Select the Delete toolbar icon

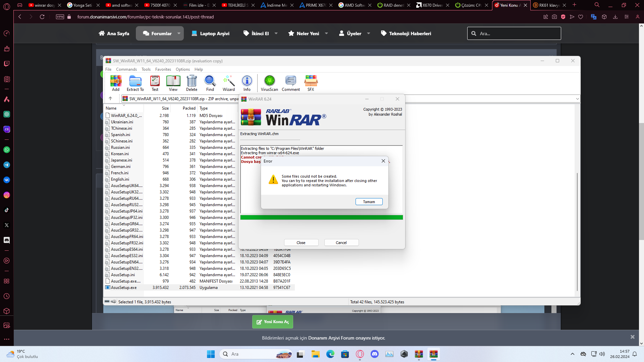click(192, 83)
